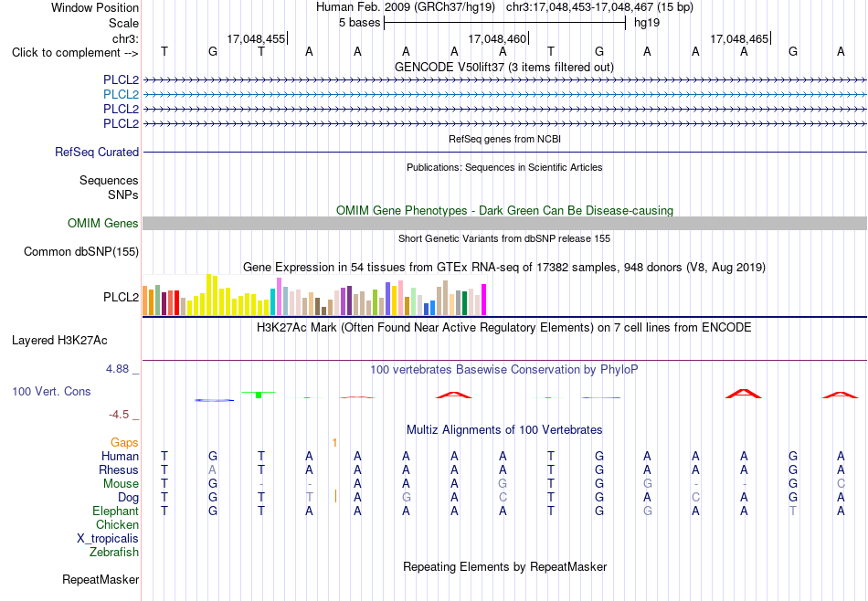
Task: Click 'RefSeq genes from NCBI' title
Action: [x=504, y=139]
